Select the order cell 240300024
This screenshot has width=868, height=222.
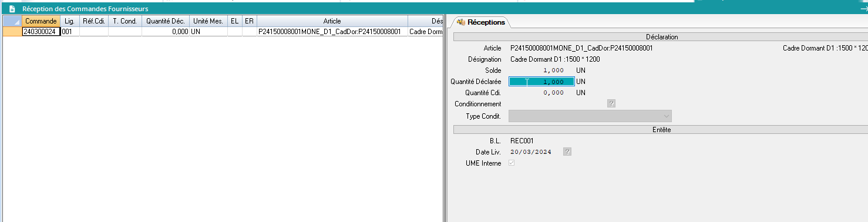point(41,32)
